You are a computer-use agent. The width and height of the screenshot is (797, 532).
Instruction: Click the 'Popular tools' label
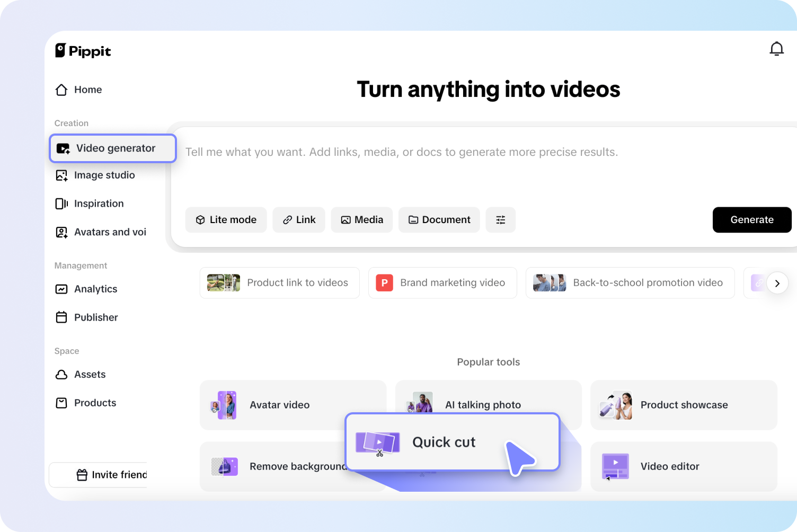point(489,362)
